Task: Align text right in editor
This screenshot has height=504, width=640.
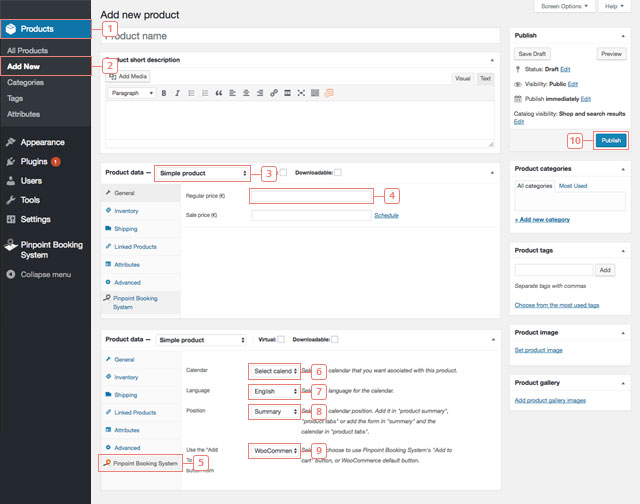Action: tap(260, 93)
